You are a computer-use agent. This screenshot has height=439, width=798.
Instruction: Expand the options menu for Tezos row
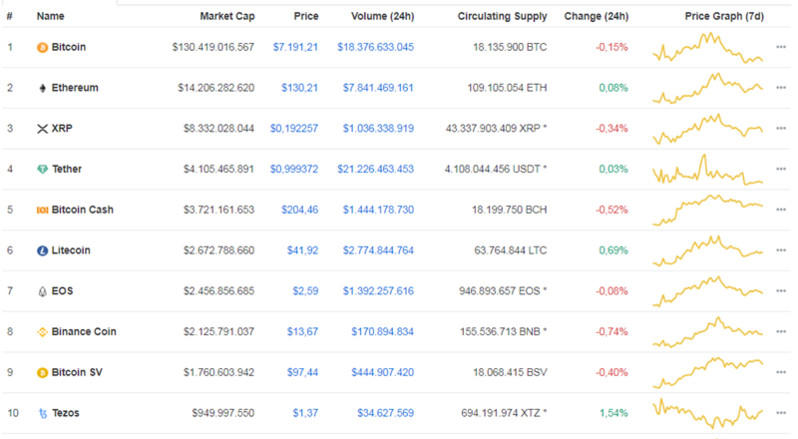click(x=781, y=413)
